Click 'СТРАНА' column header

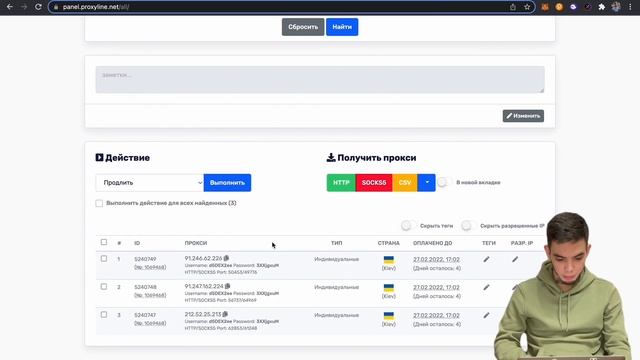coord(389,243)
